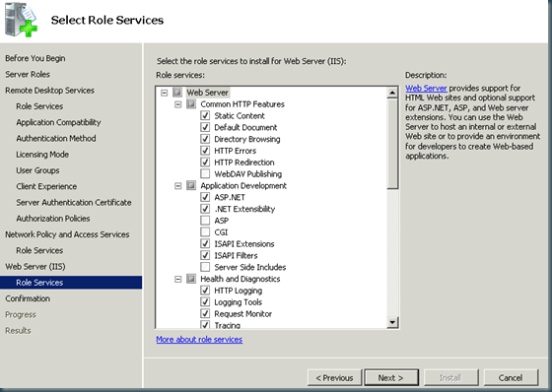Open User Groups step
The image size is (552, 392).
(37, 170)
